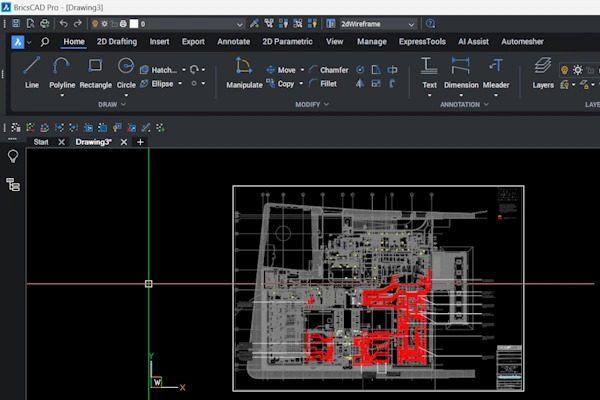Click the UCS W origin icon

click(157, 382)
